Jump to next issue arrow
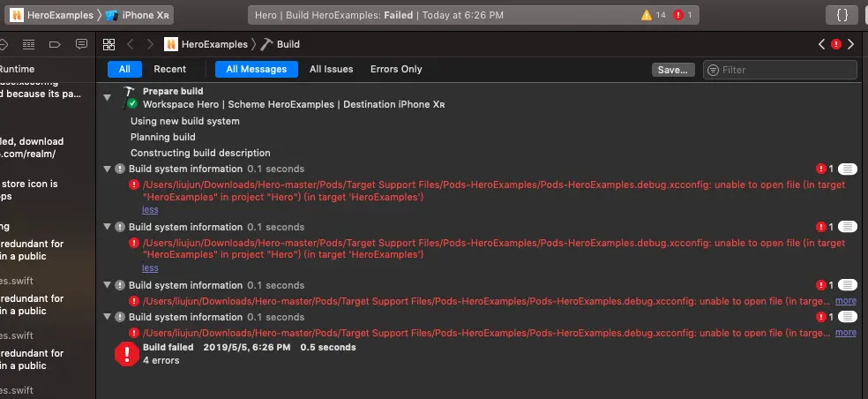Viewport: 868px width, 399px height. point(851,44)
